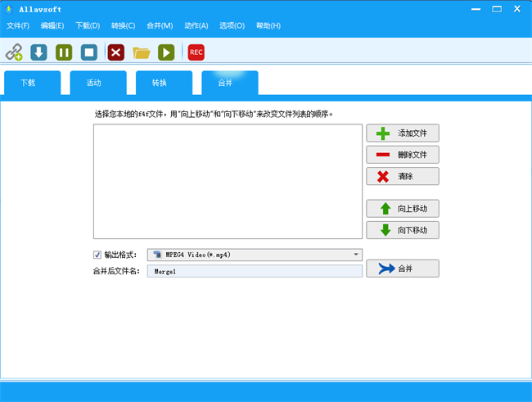Pause downloads with the green pause icon
Image resolution: width=532 pixels, height=402 pixels.
click(64, 52)
